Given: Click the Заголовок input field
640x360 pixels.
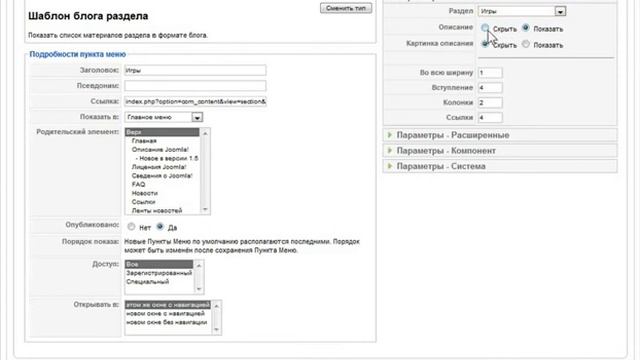Looking at the screenshot, I should (x=195, y=70).
